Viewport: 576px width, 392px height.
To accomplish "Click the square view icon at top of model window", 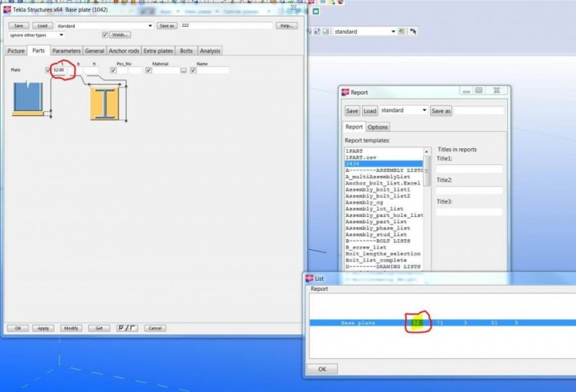I will 316,12.
